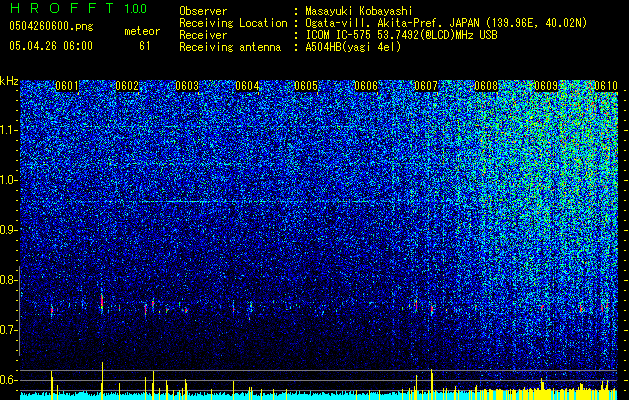
Task: Select the filename 0504260600.png
Action: pyautogui.click(x=51, y=27)
